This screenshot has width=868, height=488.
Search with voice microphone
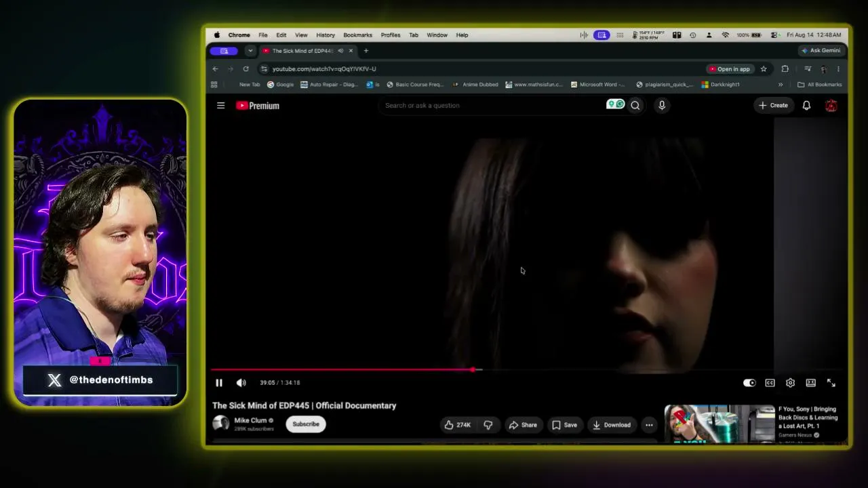pos(662,106)
